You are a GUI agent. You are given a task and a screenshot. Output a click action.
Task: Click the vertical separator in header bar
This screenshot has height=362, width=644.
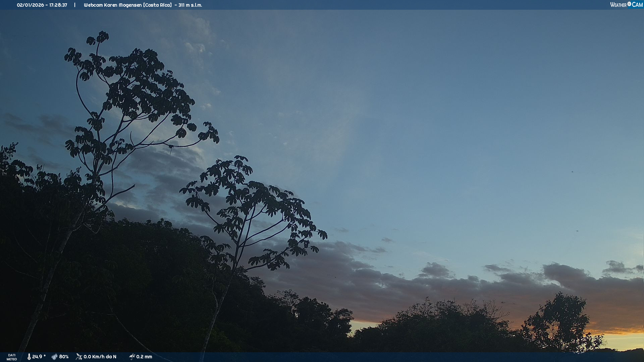pos(75,5)
